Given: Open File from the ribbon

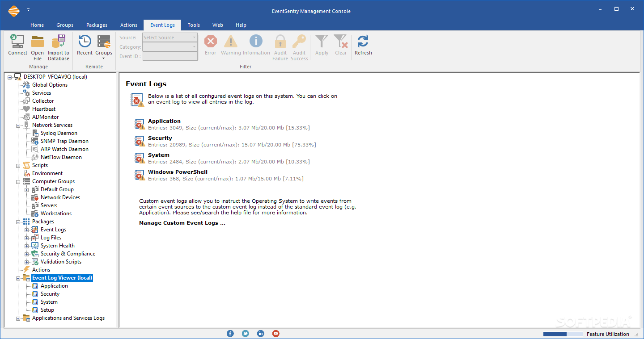Looking at the screenshot, I should click(x=38, y=42).
